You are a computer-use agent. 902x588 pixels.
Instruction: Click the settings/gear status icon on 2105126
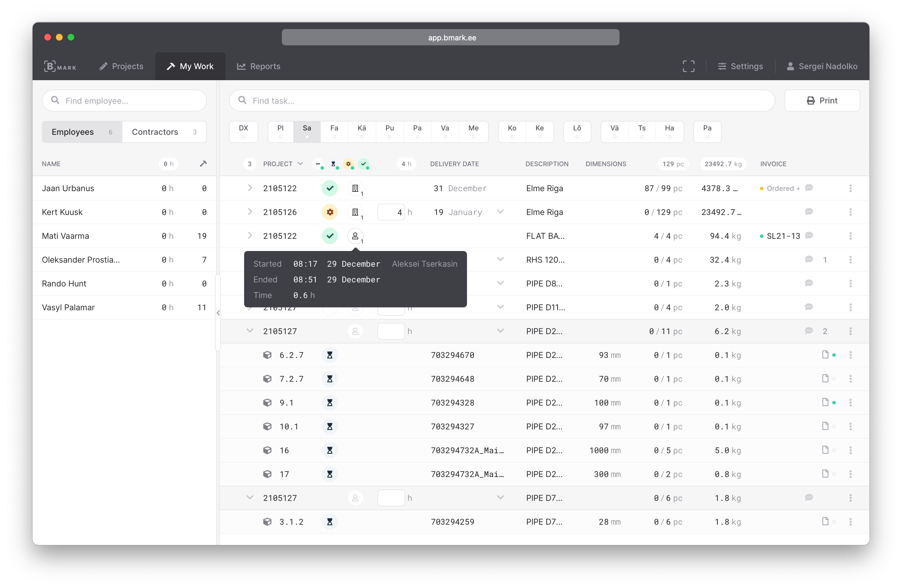click(329, 211)
